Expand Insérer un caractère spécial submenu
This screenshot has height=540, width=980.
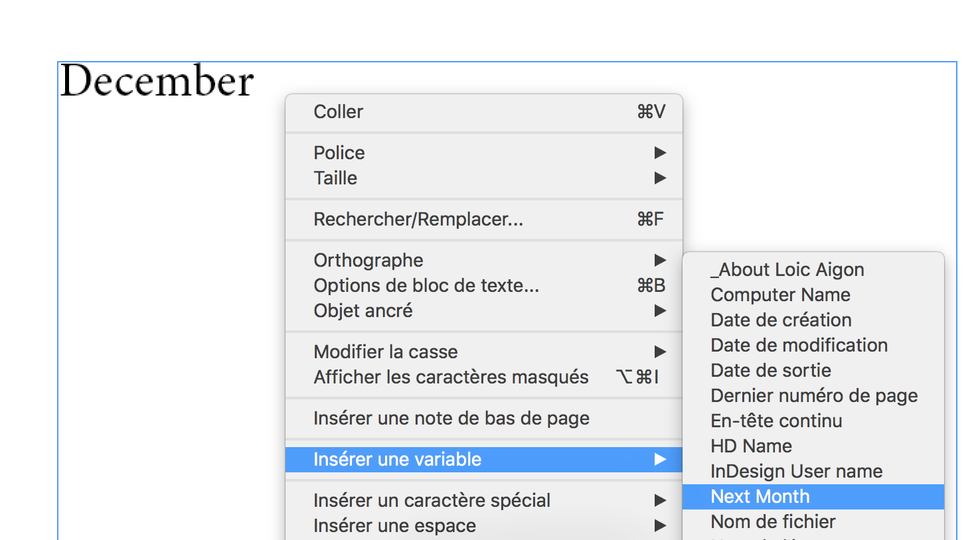pos(432,500)
